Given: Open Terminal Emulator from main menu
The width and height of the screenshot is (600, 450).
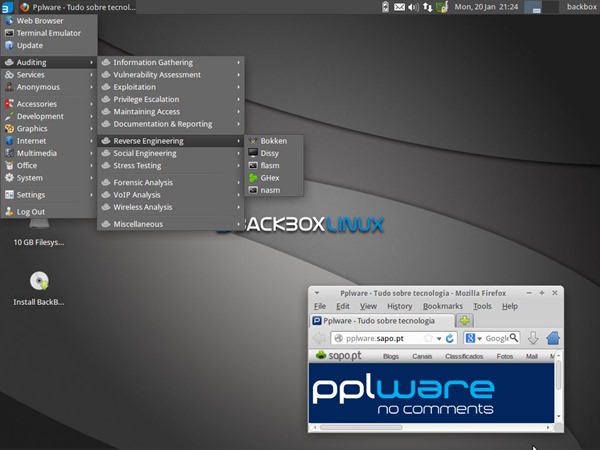Looking at the screenshot, I should [49, 33].
